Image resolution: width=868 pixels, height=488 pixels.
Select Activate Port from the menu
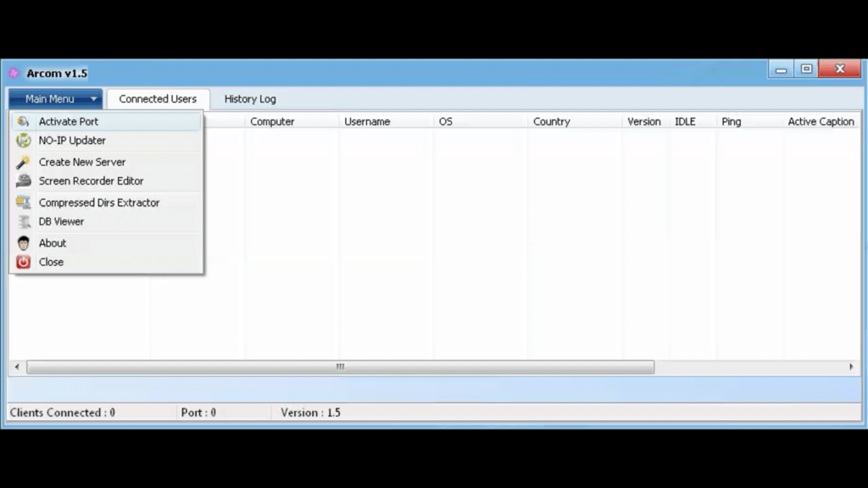click(x=106, y=121)
